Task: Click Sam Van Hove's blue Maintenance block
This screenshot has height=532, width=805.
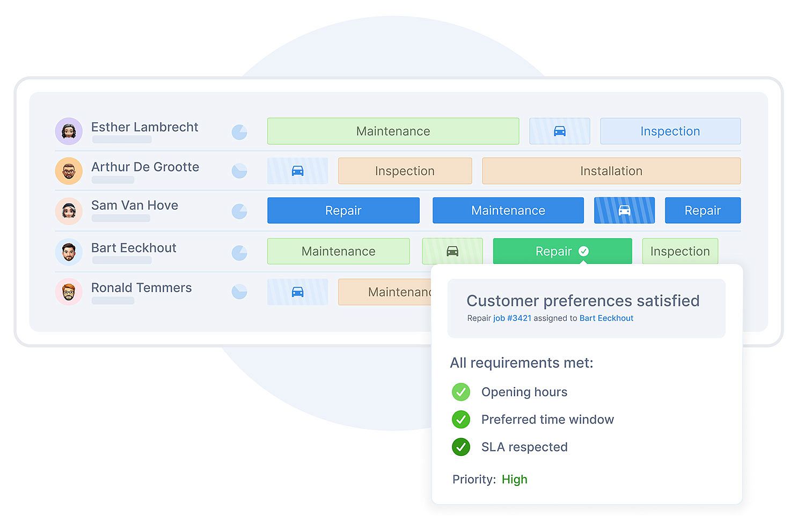Action: click(508, 210)
